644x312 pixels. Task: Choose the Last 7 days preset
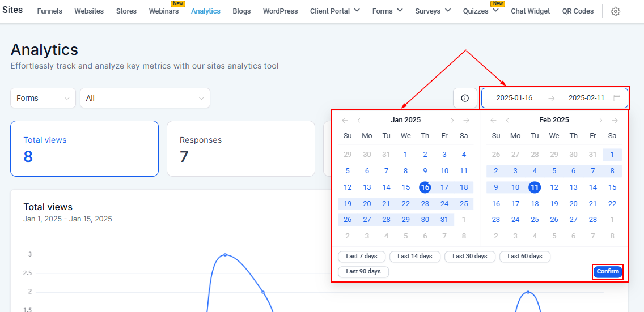[x=362, y=257]
